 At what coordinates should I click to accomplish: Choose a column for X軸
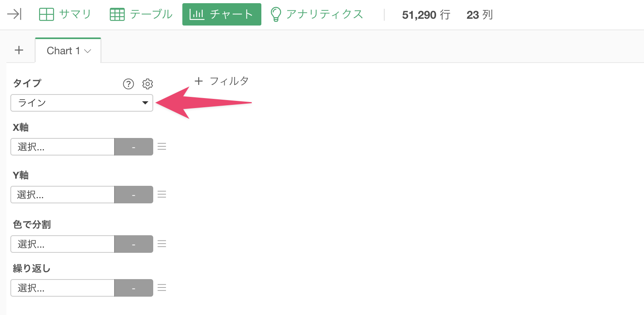tap(63, 147)
